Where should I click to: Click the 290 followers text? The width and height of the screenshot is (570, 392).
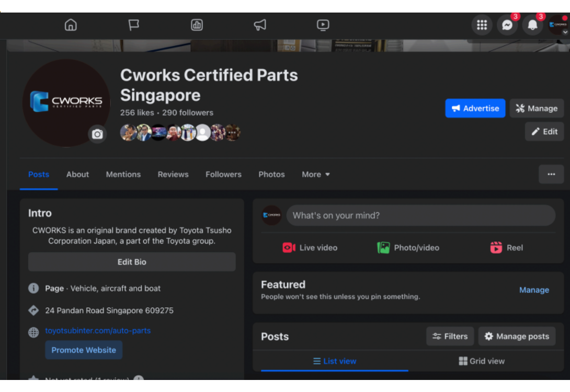coord(188,112)
